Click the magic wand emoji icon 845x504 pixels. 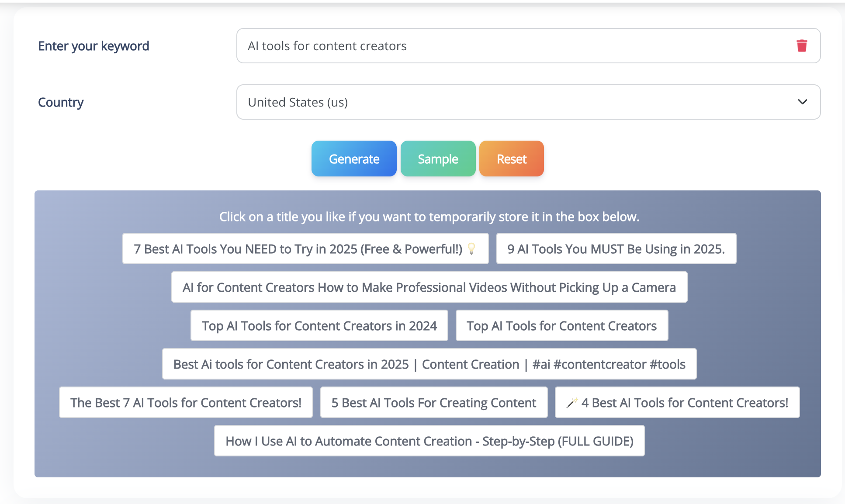pyautogui.click(x=571, y=403)
